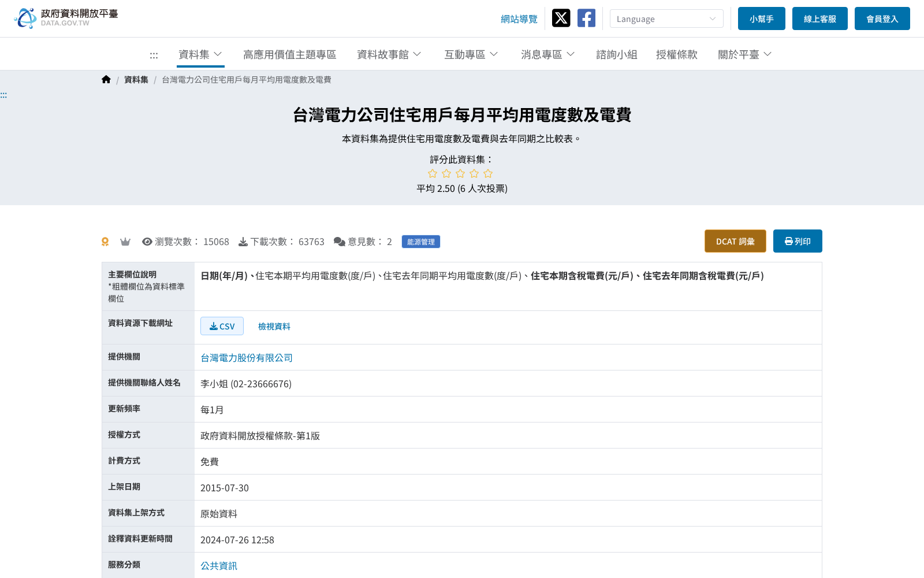Click the 會員登入 login button
Screen dimensions: 924x578
tap(882, 18)
